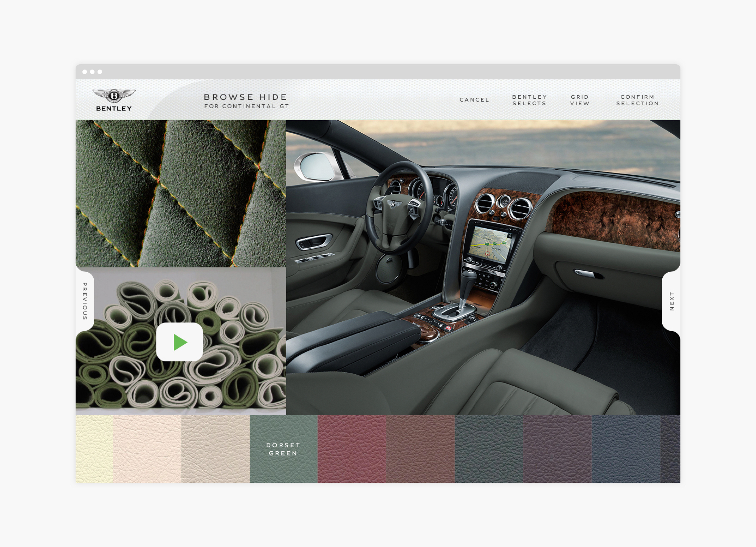
Task: Switch to Grid View
Action: pos(579,100)
